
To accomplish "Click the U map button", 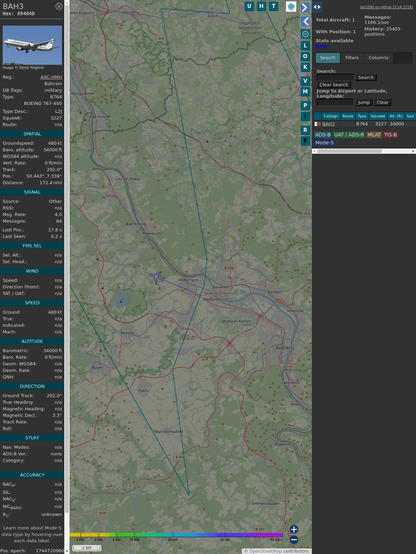I will [x=250, y=6].
